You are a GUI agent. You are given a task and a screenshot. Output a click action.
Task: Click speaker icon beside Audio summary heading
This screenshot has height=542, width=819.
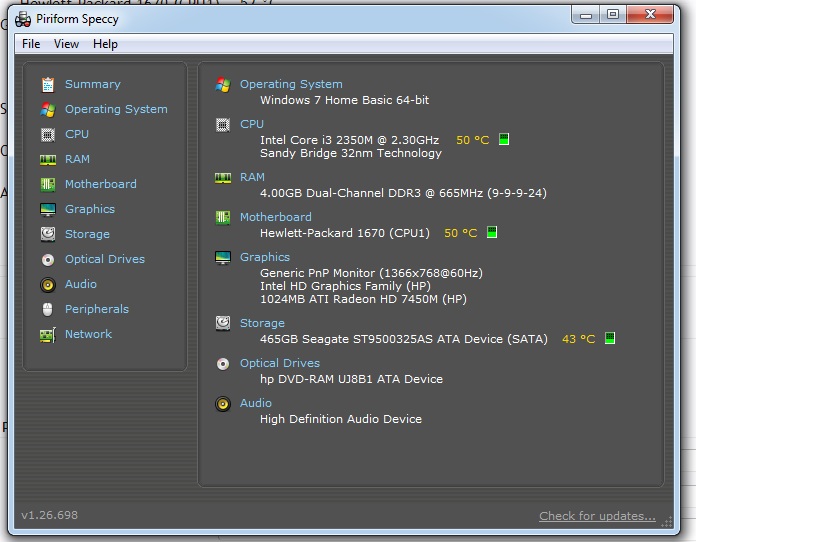coord(223,404)
